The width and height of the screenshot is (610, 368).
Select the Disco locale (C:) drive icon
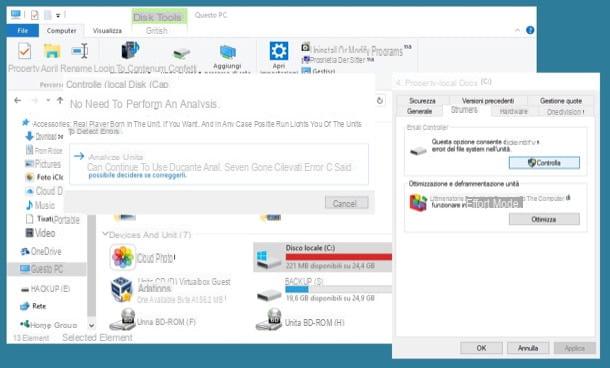[x=268, y=259]
